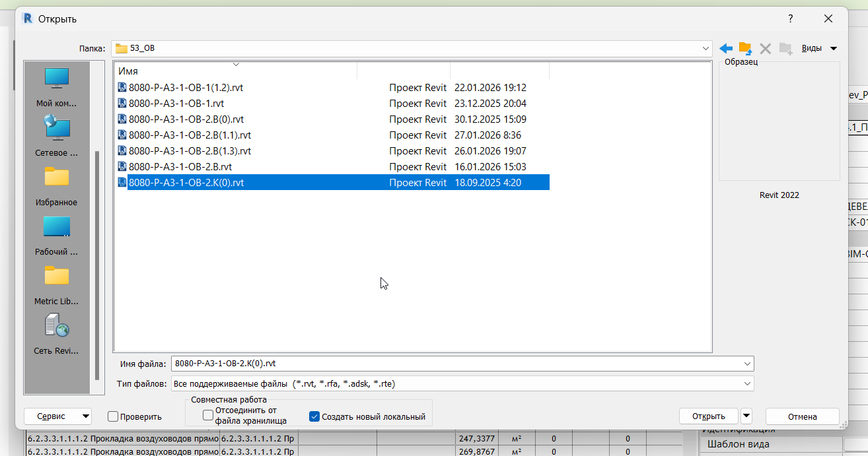
Task: Click date 22.01.2026 19:12
Action: click(490, 87)
